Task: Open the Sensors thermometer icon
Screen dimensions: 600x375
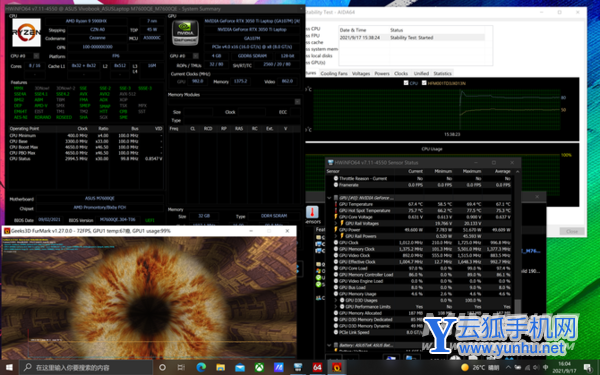Action: pyautogui.click(x=312, y=212)
